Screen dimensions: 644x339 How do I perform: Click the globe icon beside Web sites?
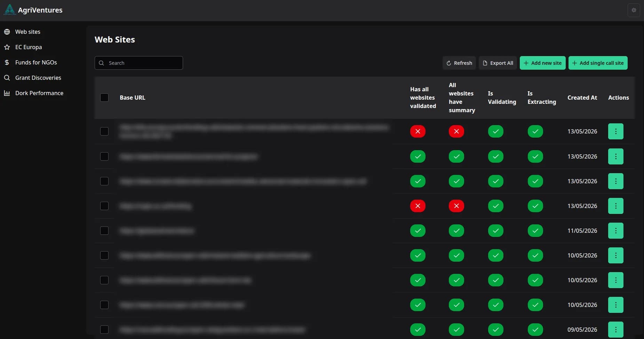7,32
